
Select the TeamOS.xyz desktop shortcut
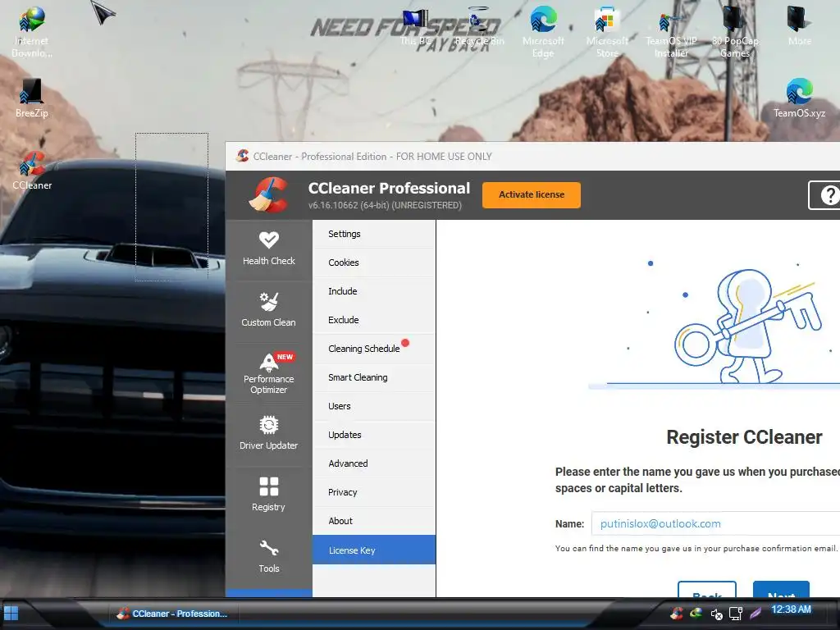click(799, 98)
